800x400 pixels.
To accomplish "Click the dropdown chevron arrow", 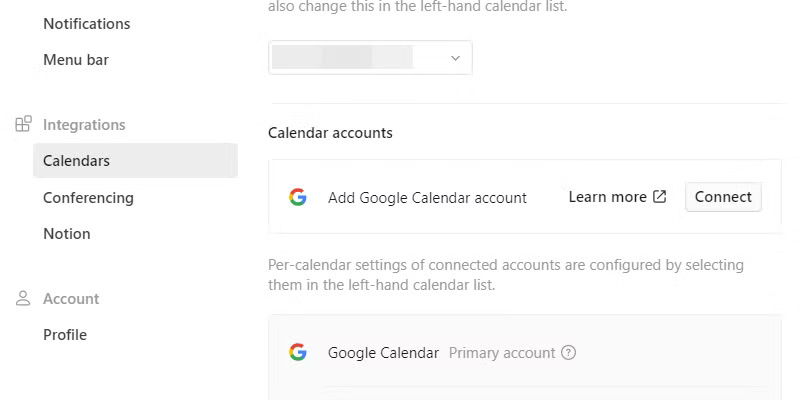I will [455, 58].
